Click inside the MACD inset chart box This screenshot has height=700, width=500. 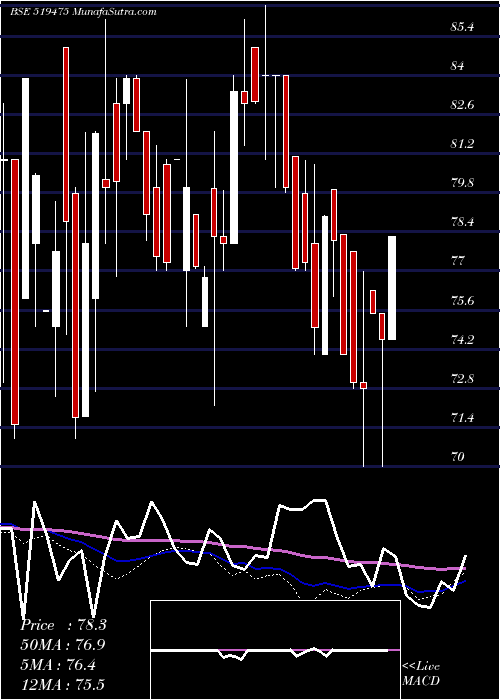[x=275, y=650]
